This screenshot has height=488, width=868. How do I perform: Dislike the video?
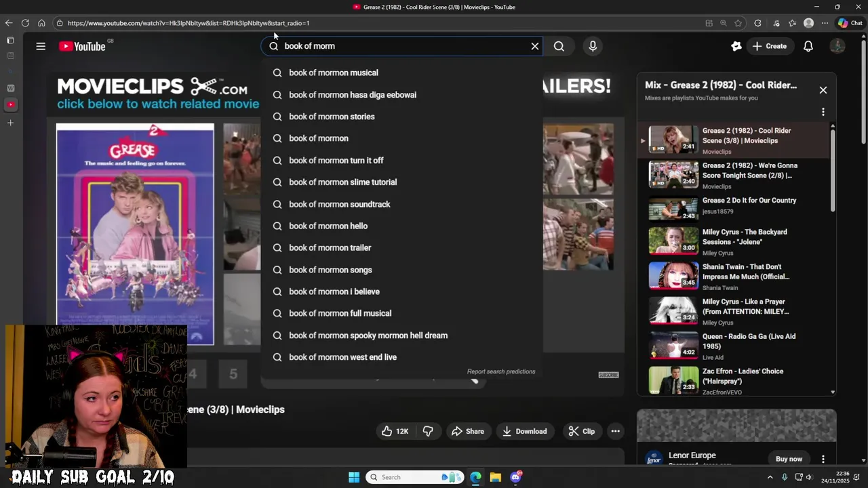(428, 431)
